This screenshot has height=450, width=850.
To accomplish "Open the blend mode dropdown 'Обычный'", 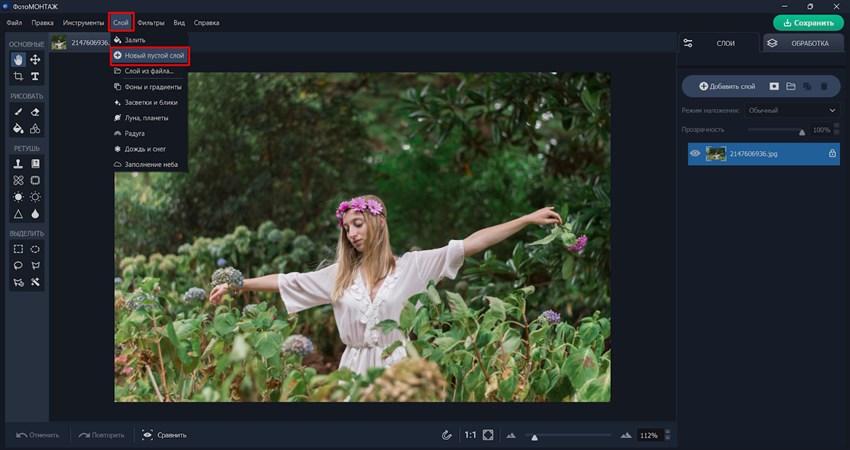I will [792, 110].
